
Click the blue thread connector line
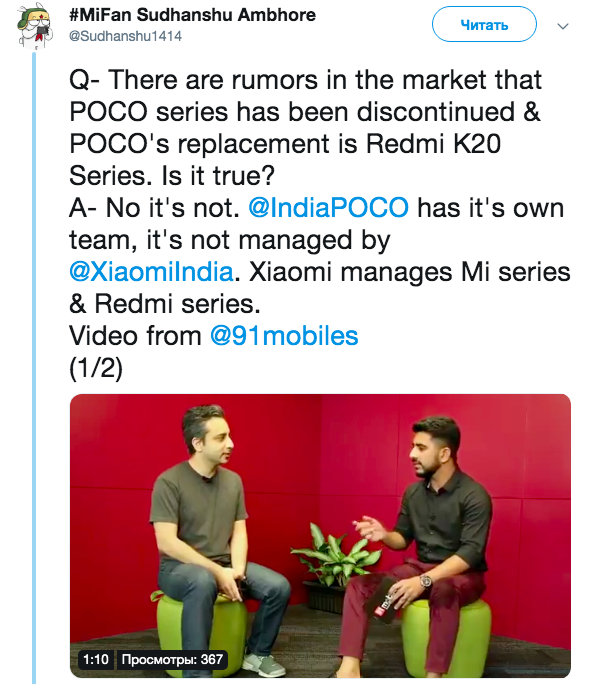coord(34,366)
